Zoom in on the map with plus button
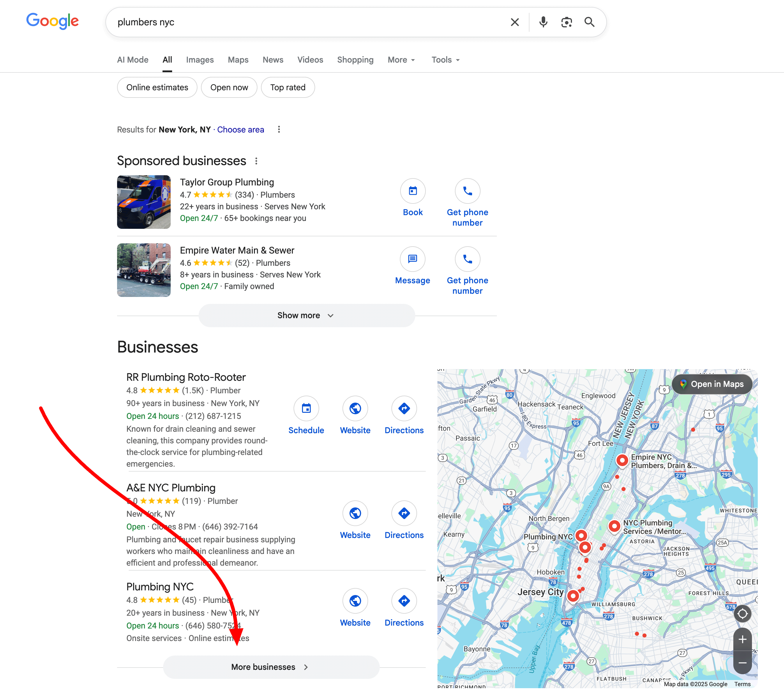 (x=742, y=639)
